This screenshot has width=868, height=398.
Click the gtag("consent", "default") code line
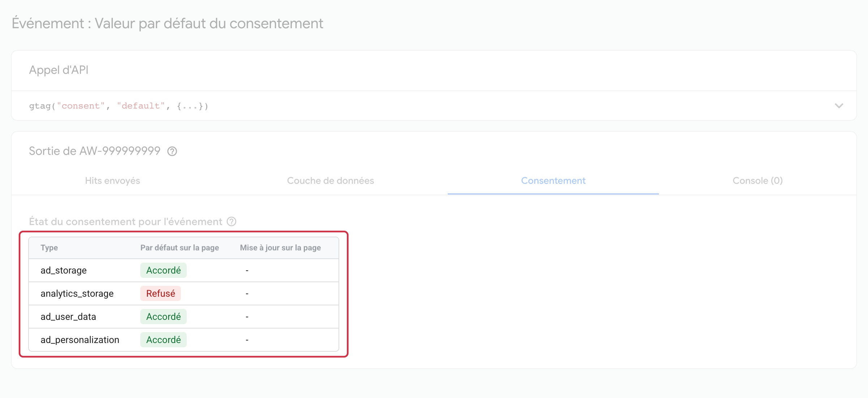tap(119, 106)
